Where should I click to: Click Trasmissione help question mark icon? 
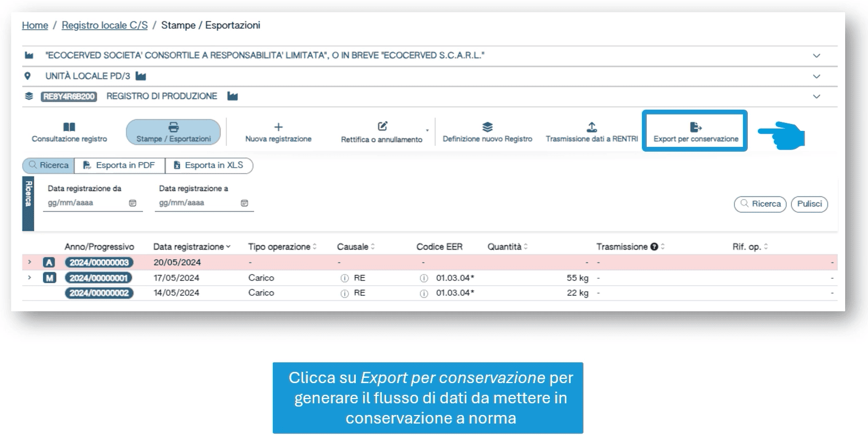654,247
